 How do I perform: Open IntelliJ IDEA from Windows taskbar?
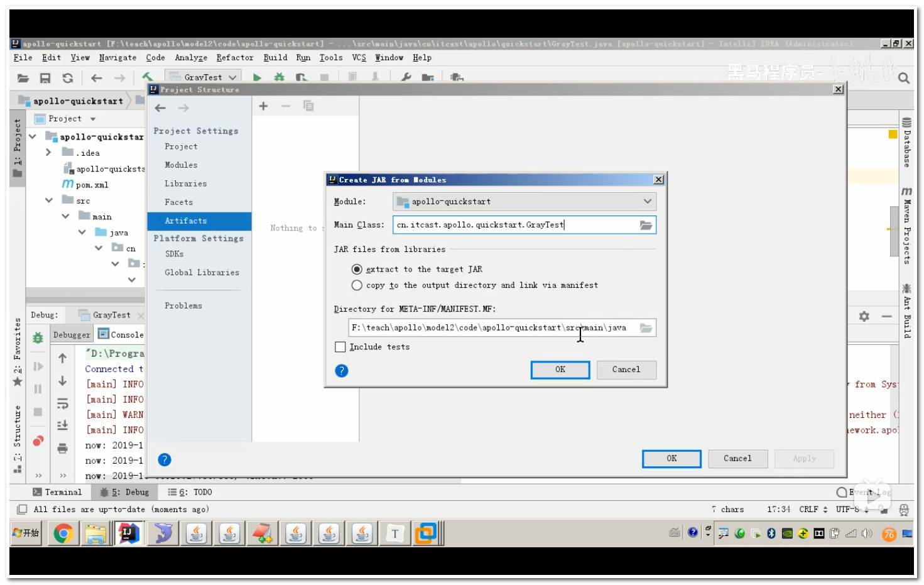point(128,534)
